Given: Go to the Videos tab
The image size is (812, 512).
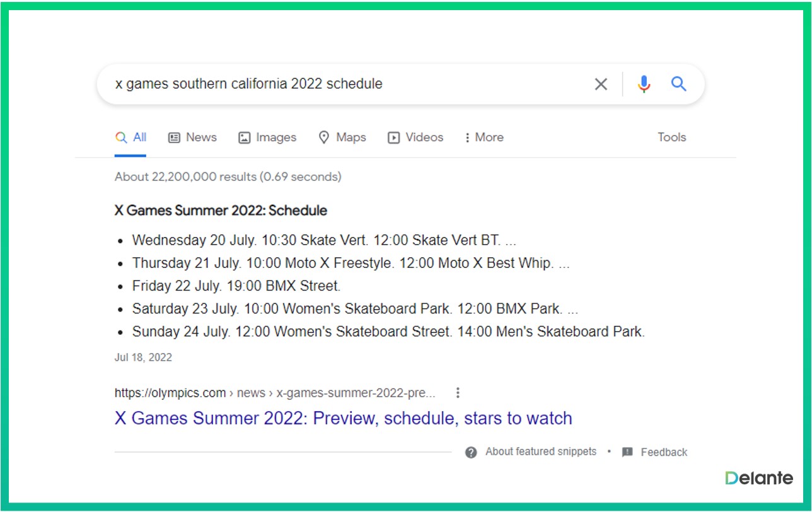Looking at the screenshot, I should (415, 137).
